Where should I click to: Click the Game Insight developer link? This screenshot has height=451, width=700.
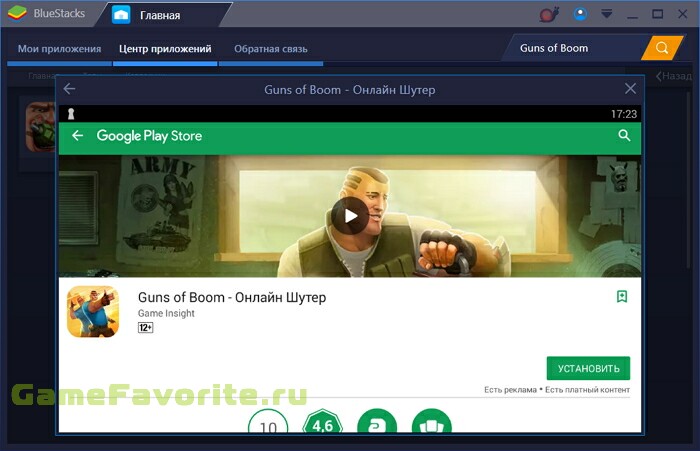tap(166, 313)
